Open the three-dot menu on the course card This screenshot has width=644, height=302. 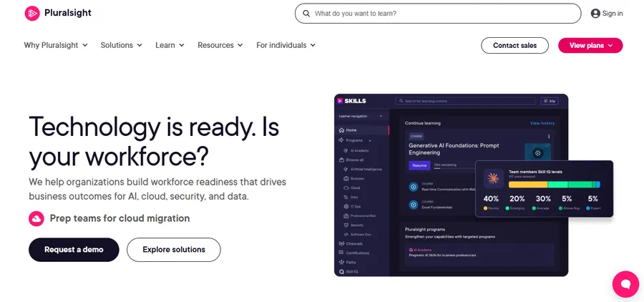click(549, 137)
